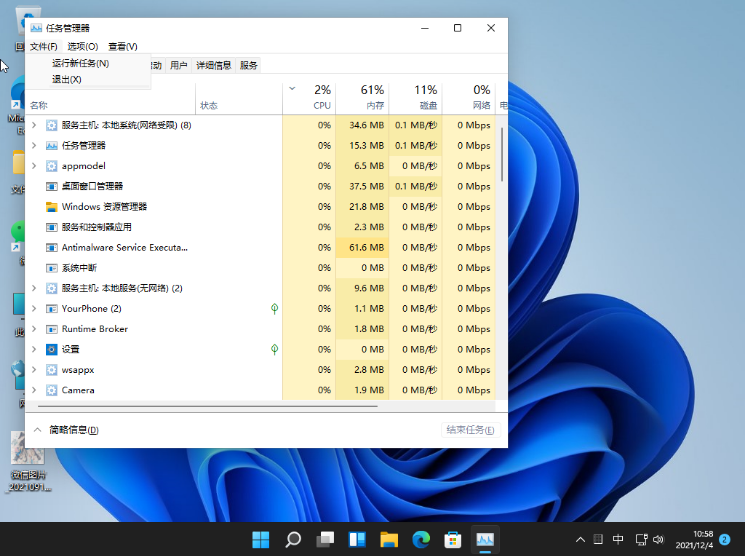Expand the Runtime Broker process row
The height and width of the screenshot is (556, 746).
point(34,329)
